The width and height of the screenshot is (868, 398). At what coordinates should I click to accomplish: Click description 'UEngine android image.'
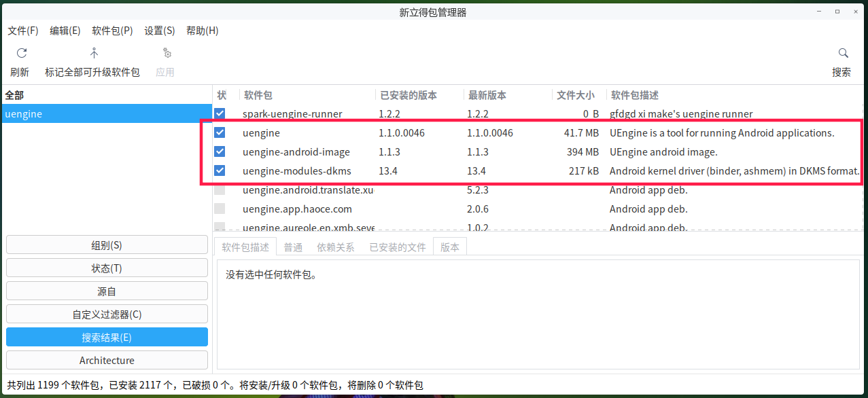[663, 152]
